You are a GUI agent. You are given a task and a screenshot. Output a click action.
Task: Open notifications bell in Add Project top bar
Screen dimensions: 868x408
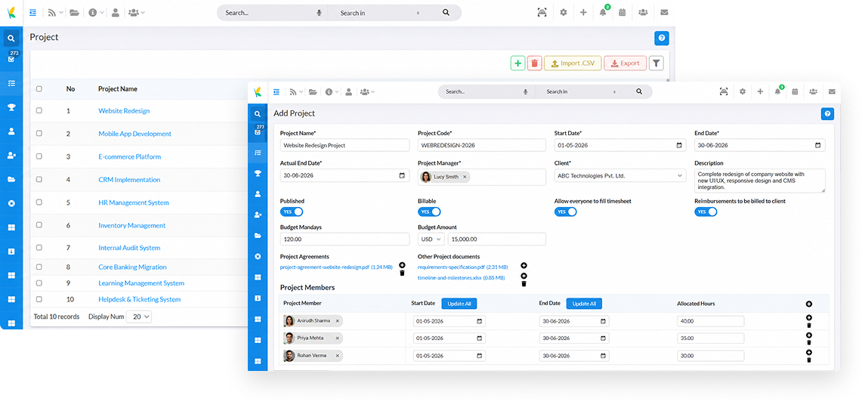(778, 91)
